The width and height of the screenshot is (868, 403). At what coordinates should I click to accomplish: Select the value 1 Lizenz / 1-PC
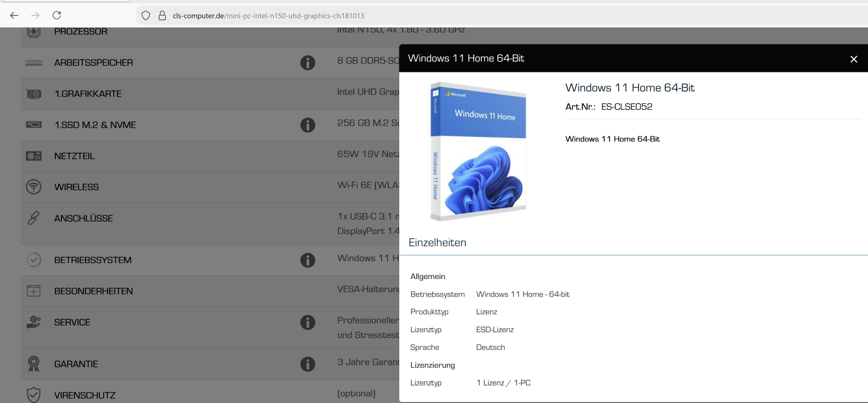pyautogui.click(x=504, y=383)
